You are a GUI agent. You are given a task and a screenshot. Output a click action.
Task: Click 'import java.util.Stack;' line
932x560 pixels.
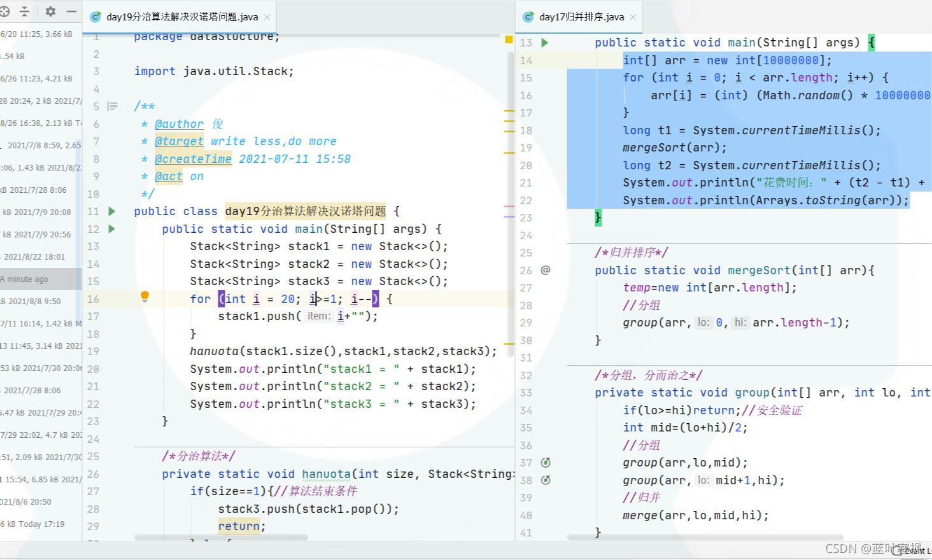click(x=214, y=71)
